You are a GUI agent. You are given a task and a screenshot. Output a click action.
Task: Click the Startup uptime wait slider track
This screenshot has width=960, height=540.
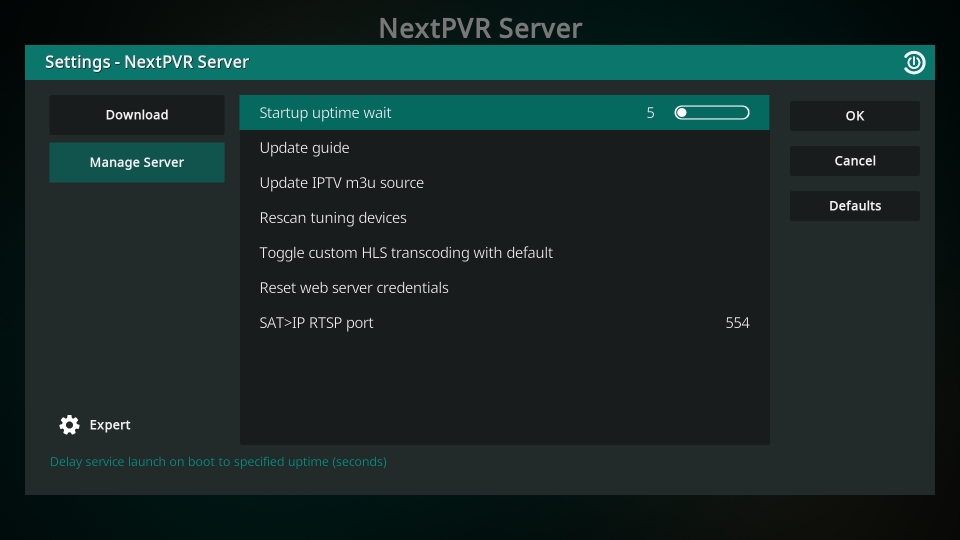[712, 113]
